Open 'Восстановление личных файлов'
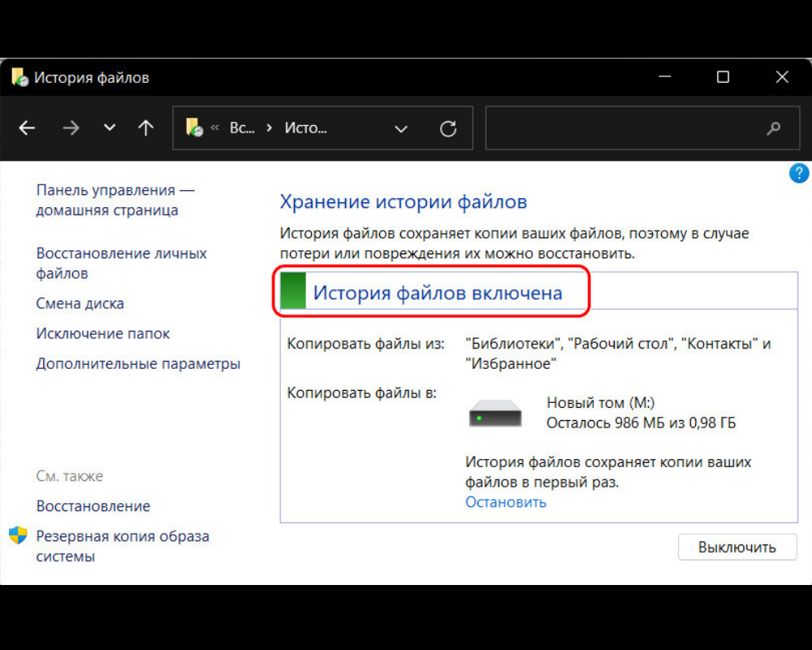812x650 pixels. pyautogui.click(x=121, y=263)
